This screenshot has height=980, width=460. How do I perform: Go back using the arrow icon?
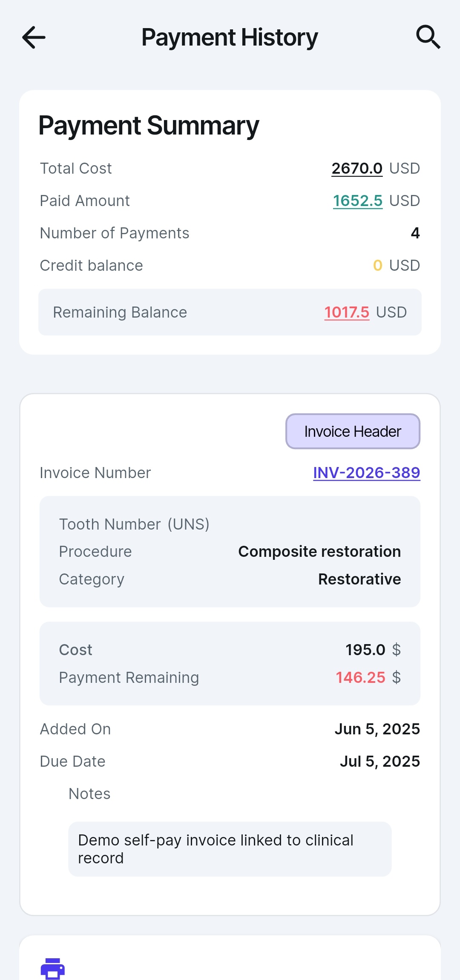coord(34,37)
